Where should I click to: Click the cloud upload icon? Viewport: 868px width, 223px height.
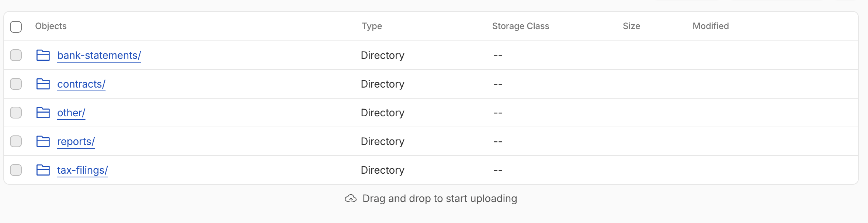[x=350, y=198]
